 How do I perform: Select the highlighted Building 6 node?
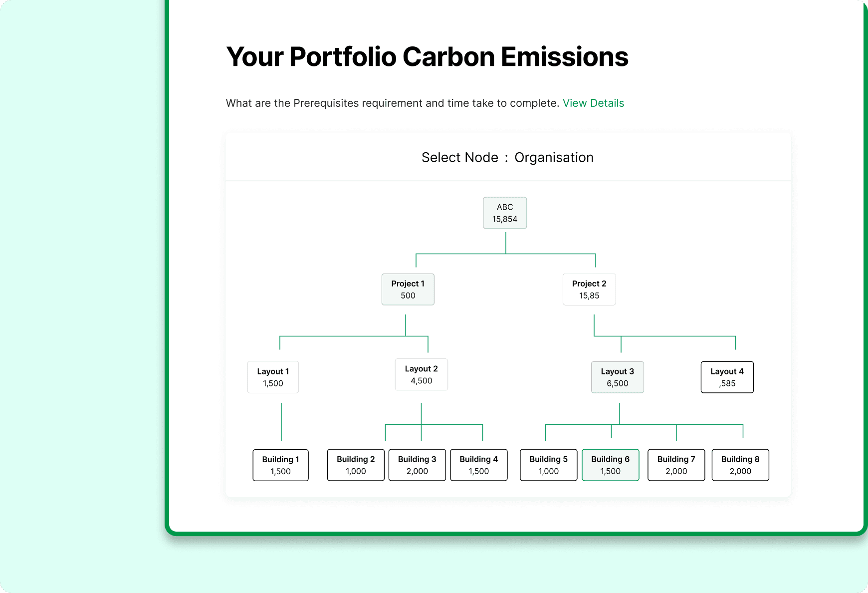click(x=610, y=465)
